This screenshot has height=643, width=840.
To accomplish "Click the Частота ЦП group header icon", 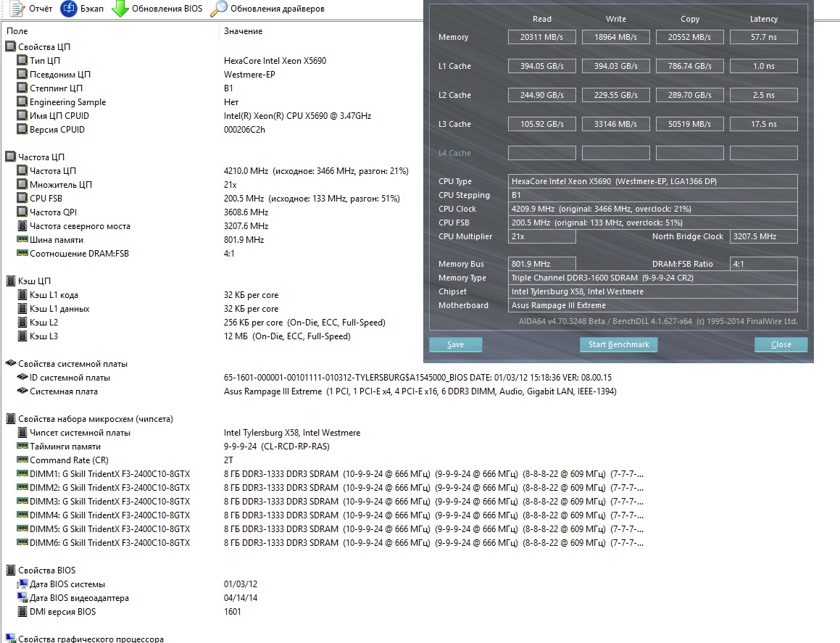I will click(x=11, y=157).
